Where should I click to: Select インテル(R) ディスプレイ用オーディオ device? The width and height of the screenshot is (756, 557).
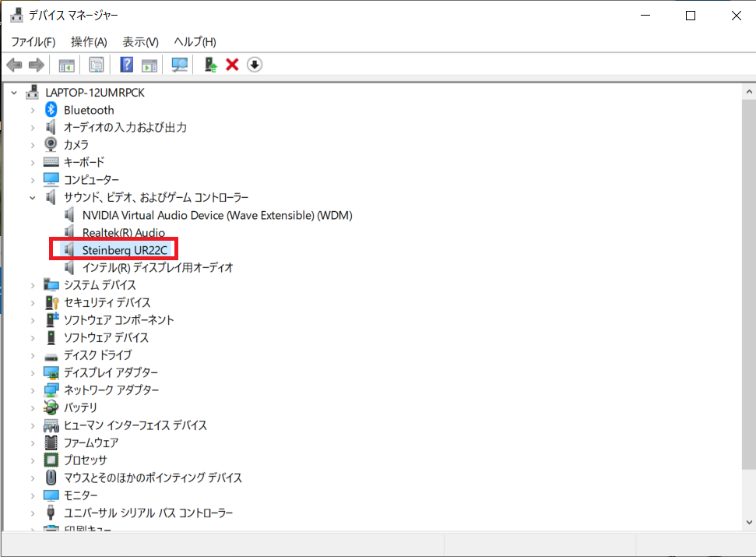coord(157,267)
